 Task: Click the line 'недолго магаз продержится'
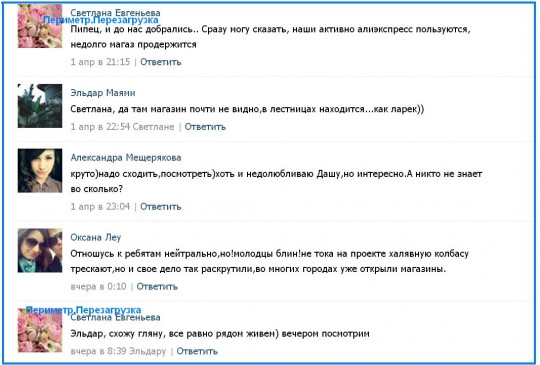[133, 44]
